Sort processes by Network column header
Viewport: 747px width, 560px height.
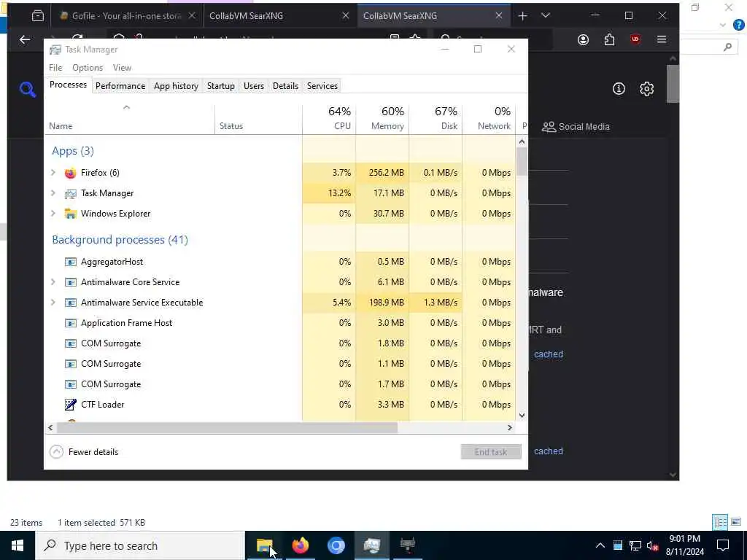click(x=489, y=119)
